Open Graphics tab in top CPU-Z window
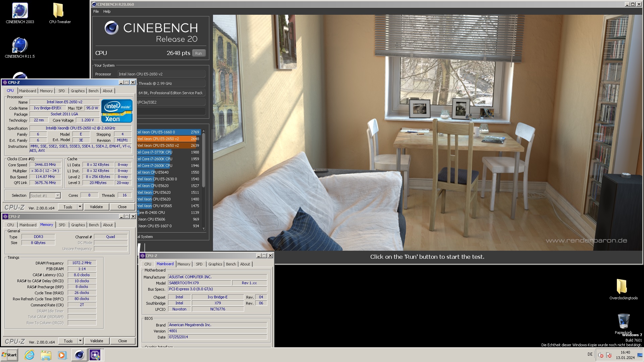The image size is (644, 362). [78, 91]
